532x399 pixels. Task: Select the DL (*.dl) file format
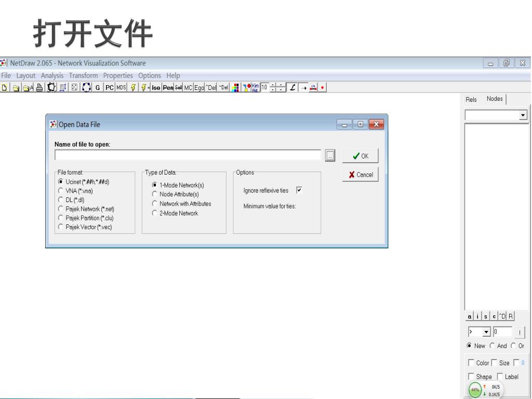coord(71,200)
